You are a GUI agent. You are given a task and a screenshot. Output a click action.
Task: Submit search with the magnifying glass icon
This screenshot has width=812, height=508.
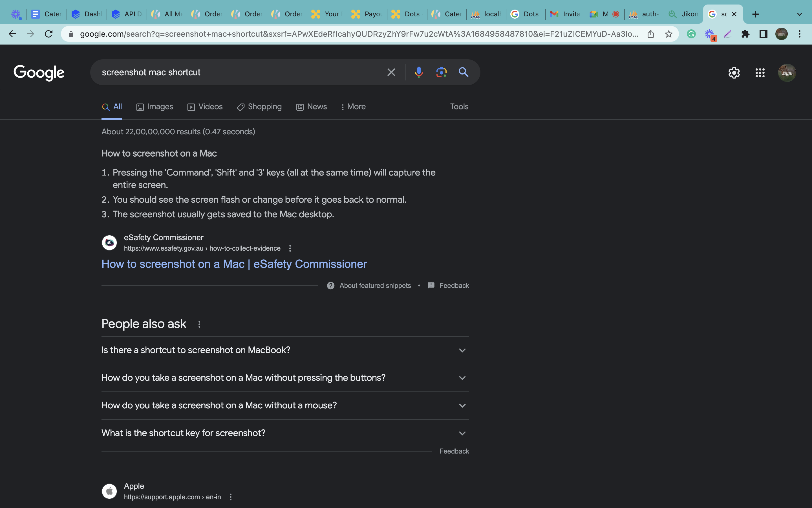(464, 72)
